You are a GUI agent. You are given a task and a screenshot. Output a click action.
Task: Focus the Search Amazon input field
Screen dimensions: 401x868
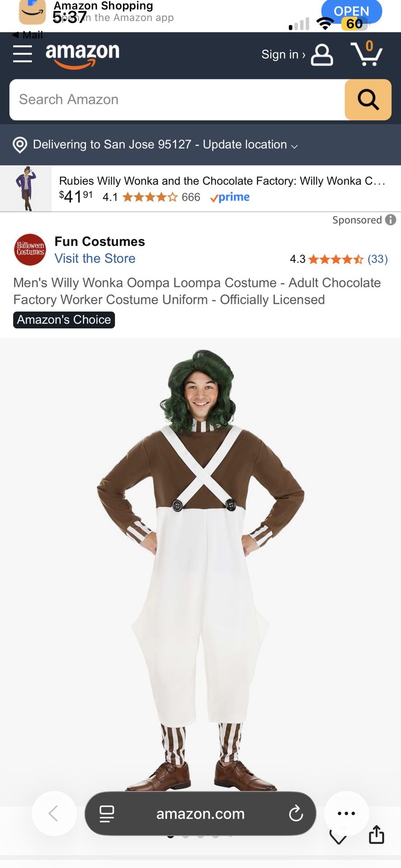click(x=177, y=99)
